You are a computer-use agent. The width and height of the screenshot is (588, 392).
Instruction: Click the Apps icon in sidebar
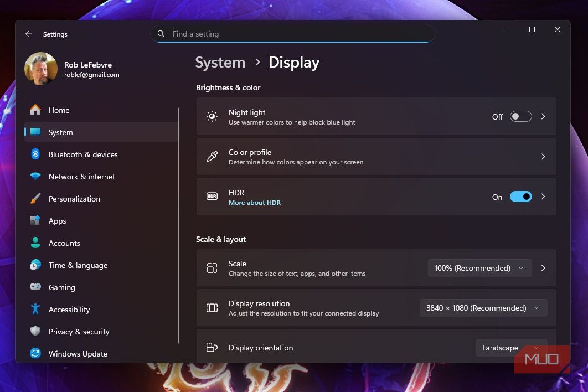click(35, 220)
